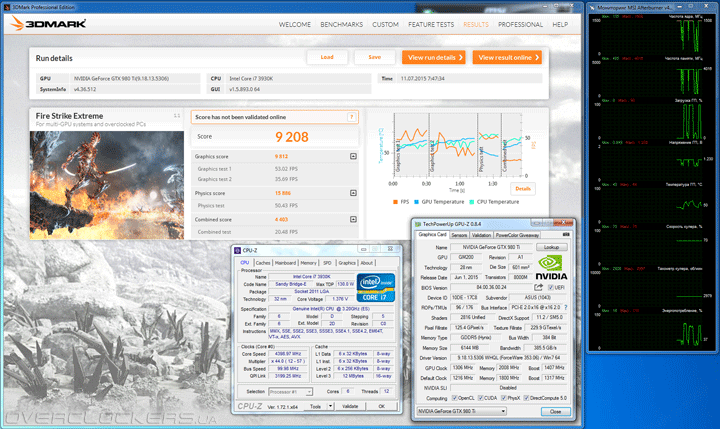Click the Close button in GPU-Z

coord(556,412)
